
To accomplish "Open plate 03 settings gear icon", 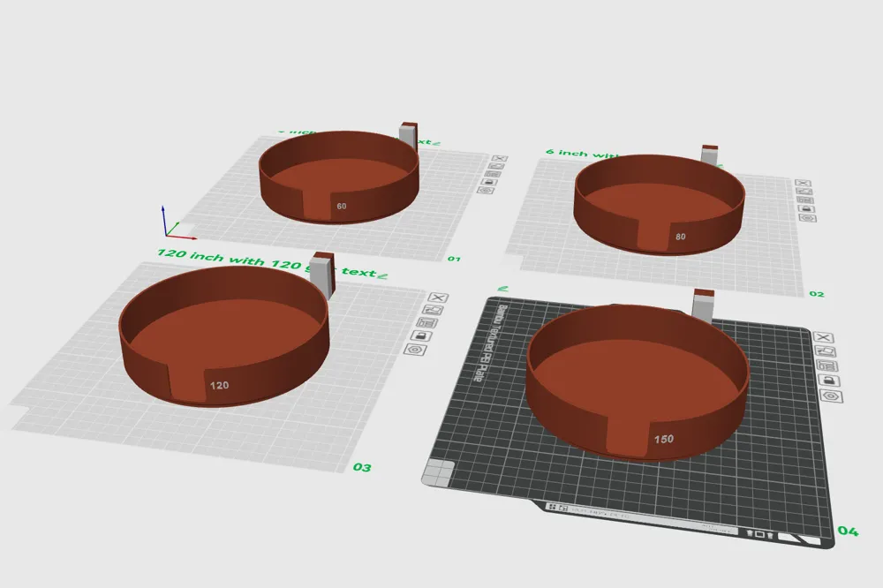I will click(415, 350).
